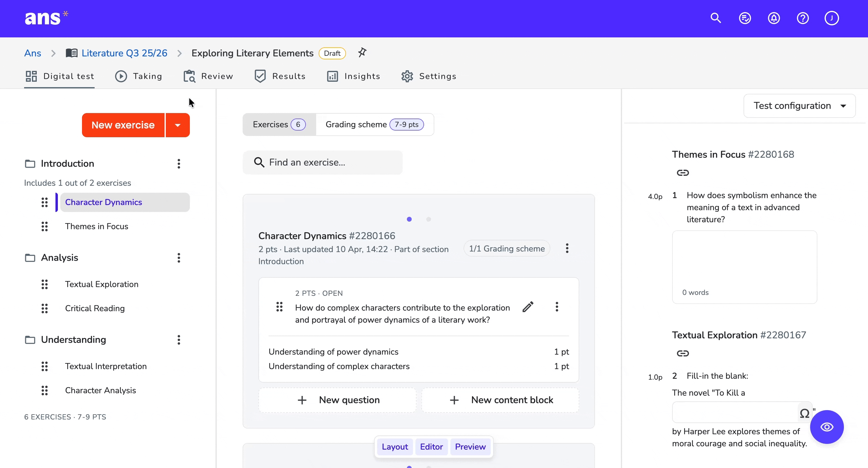Viewport: 868px width, 468px height.
Task: Click the fill-in-the-blank answer input
Action: tap(735, 413)
